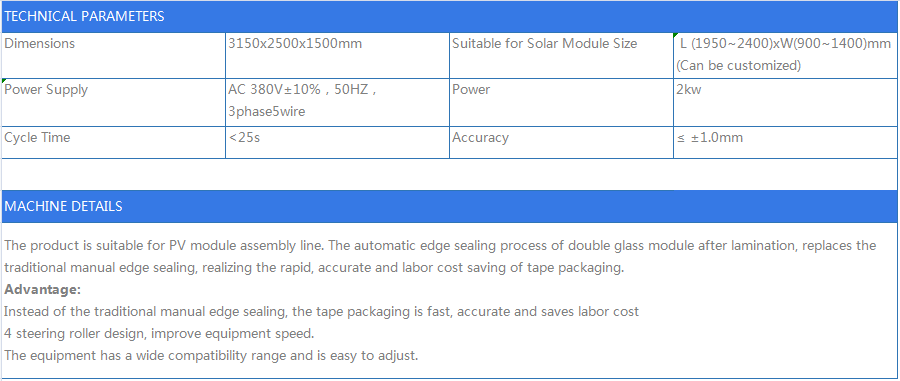Click the <25s cycle time value
The height and width of the screenshot is (381, 900).
(245, 138)
